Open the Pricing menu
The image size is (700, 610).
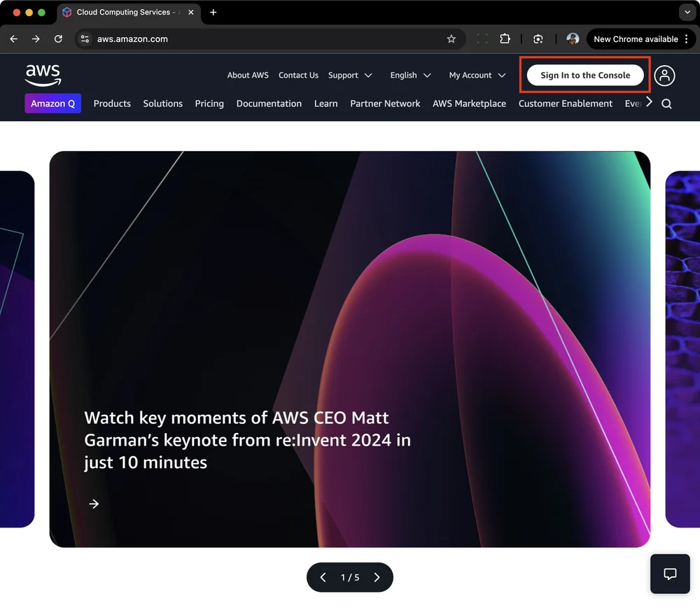(209, 104)
